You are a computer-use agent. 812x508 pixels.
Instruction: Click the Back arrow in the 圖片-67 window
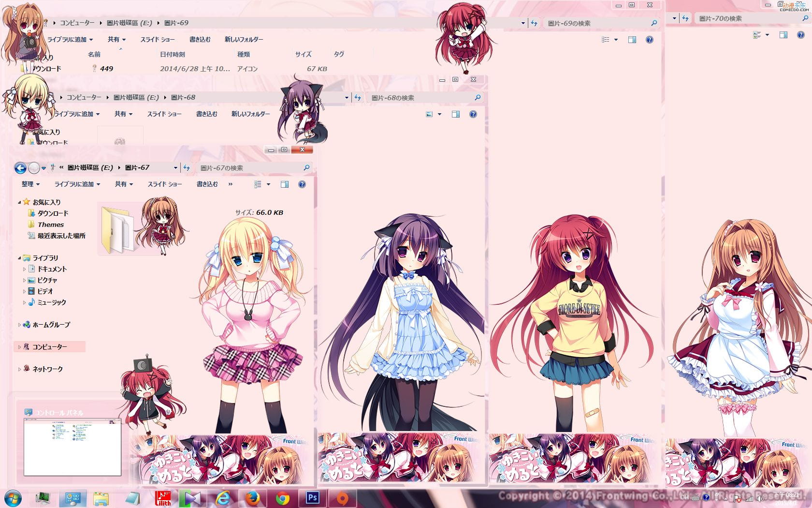pyautogui.click(x=20, y=168)
